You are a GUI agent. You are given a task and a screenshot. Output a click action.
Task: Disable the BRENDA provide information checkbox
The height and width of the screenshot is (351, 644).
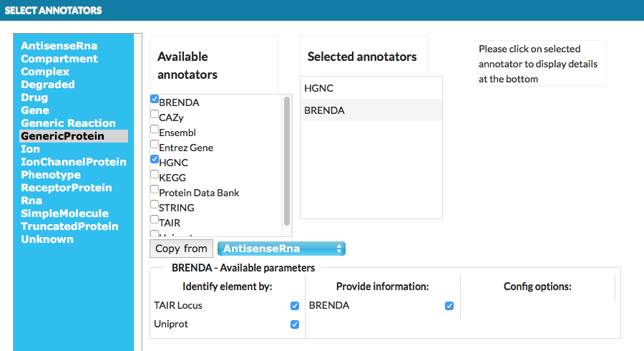[449, 306]
